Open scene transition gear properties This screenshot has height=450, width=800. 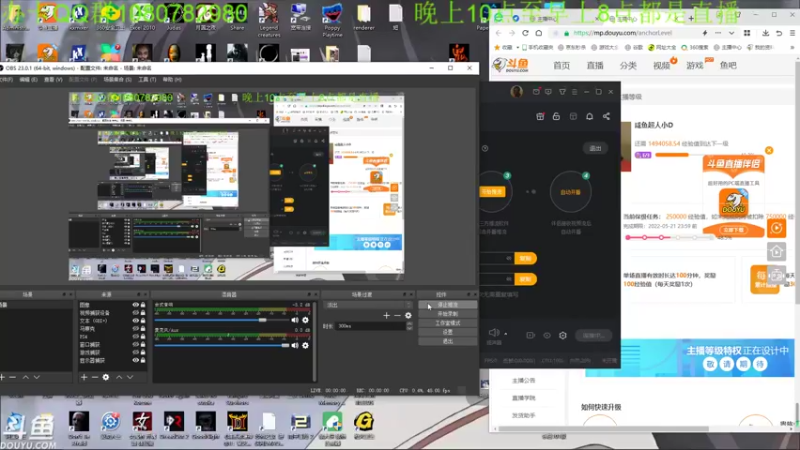(408, 315)
